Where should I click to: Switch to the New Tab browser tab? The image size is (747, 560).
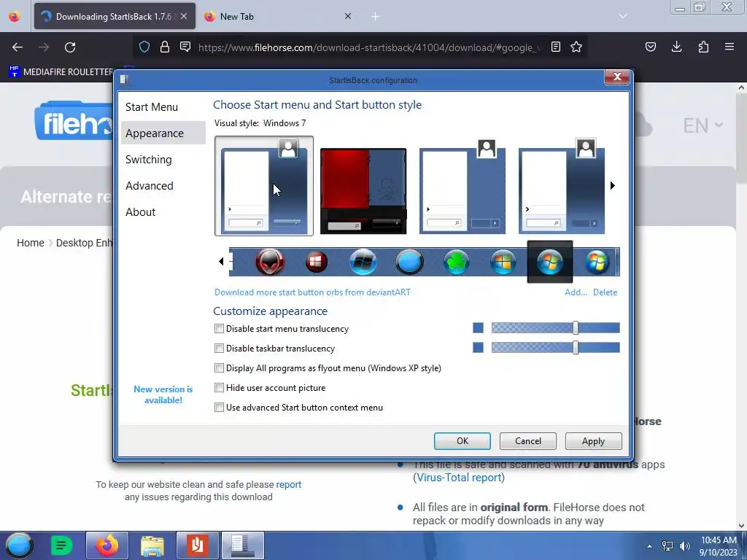(x=279, y=17)
